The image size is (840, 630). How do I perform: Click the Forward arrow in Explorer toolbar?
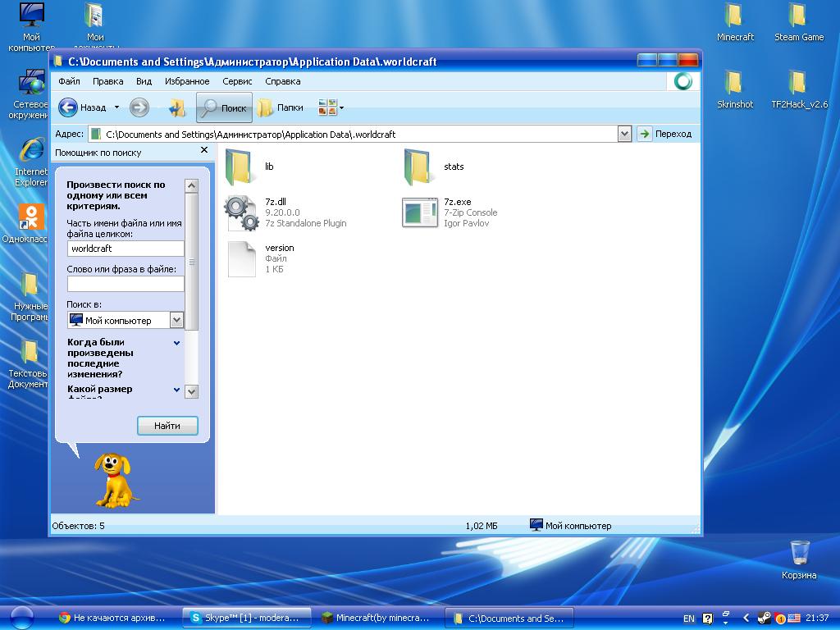[139, 107]
